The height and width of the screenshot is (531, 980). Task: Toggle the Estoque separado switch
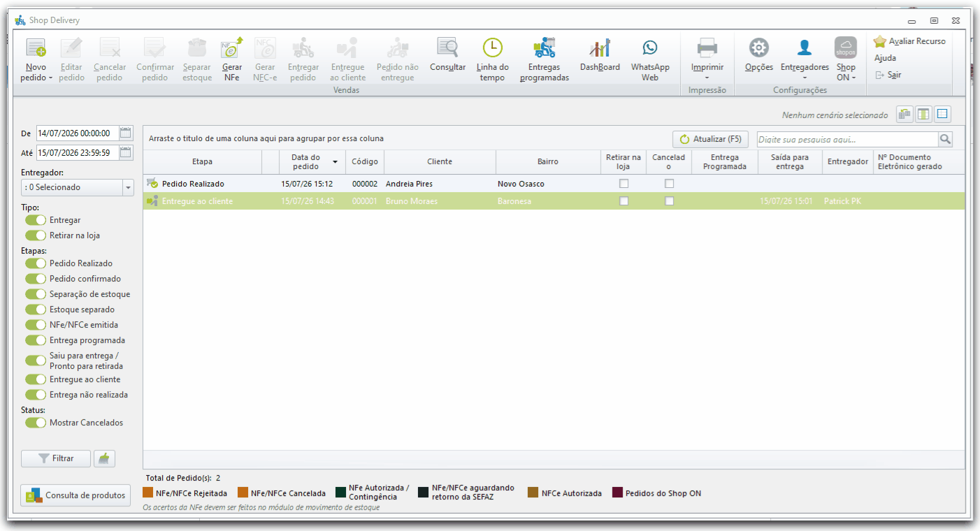pyautogui.click(x=36, y=310)
